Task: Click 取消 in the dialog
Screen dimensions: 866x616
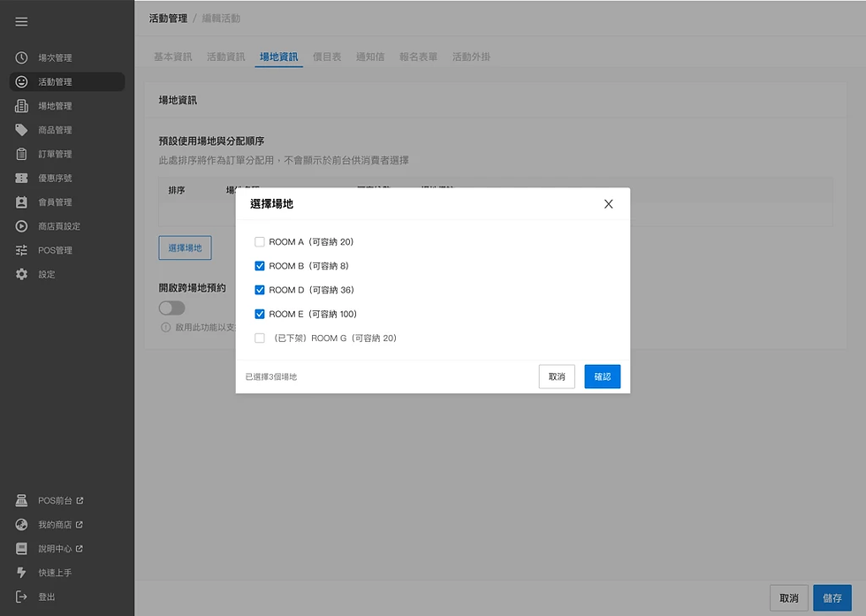Action: (557, 376)
